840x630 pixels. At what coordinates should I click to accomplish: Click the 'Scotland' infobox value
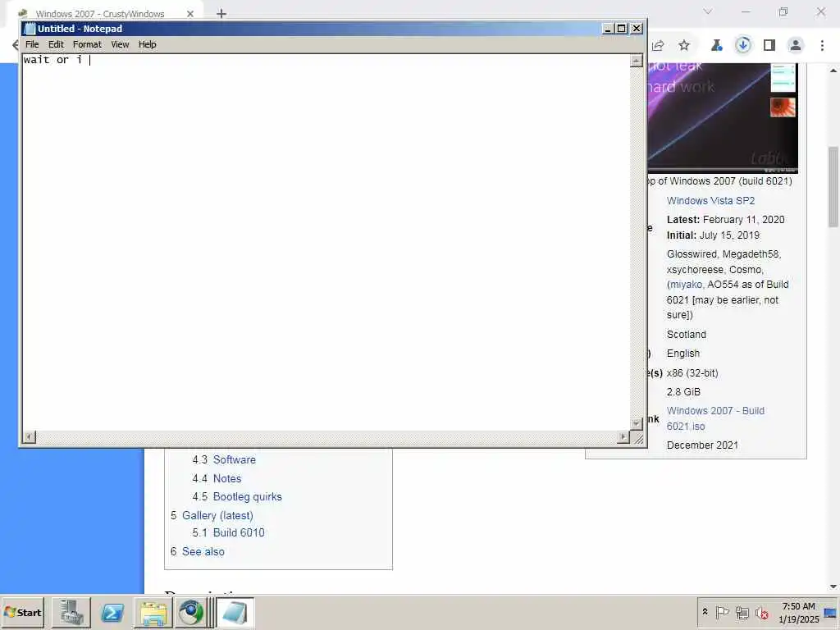[x=687, y=335]
